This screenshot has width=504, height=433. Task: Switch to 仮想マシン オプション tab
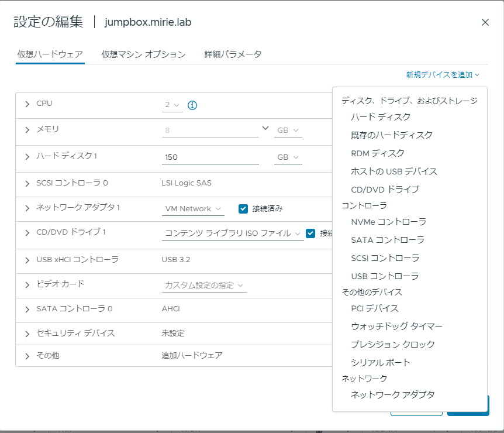[143, 54]
